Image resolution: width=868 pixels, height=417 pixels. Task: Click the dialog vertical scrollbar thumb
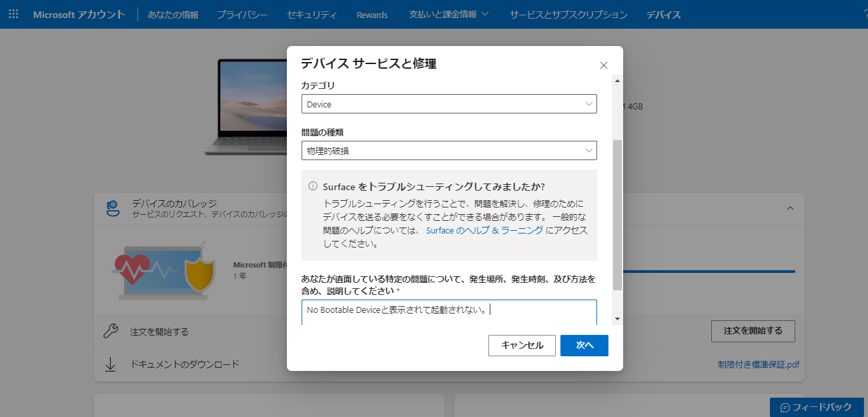pos(617,215)
